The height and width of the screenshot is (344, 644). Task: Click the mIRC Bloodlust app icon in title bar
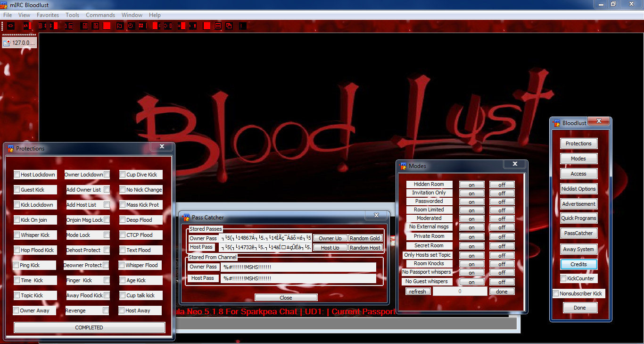coord(4,4)
